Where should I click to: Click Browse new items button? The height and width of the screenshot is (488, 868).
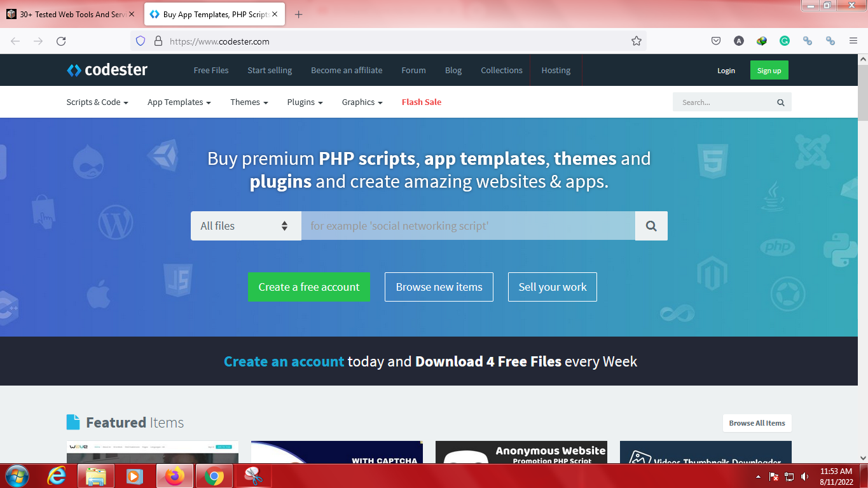[439, 287]
